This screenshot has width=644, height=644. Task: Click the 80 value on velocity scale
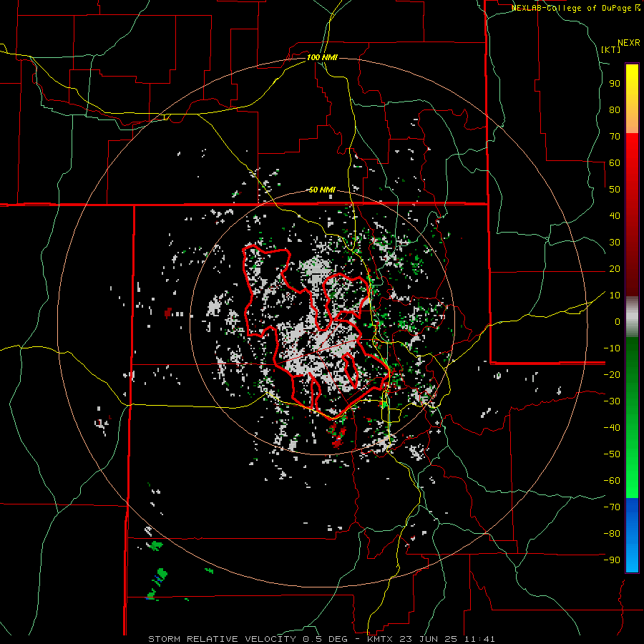point(615,110)
